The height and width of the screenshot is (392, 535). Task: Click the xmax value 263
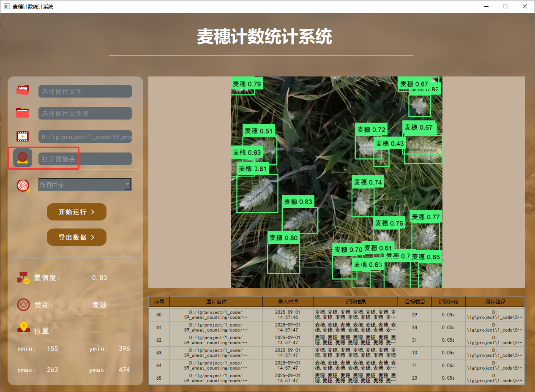52,370
